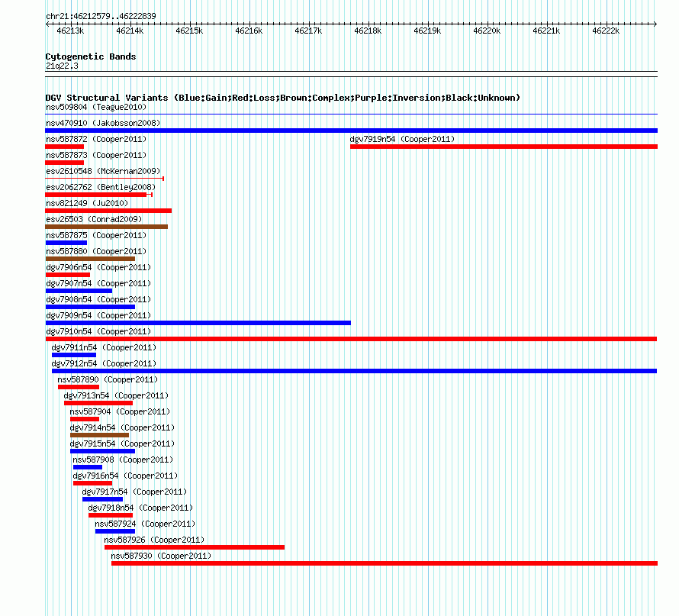679x616 pixels.
Task: Click the 46213k ruler tick label
Action: (70, 31)
